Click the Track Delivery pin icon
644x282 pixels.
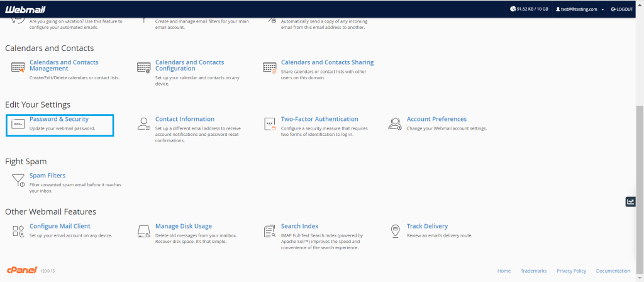tap(395, 231)
